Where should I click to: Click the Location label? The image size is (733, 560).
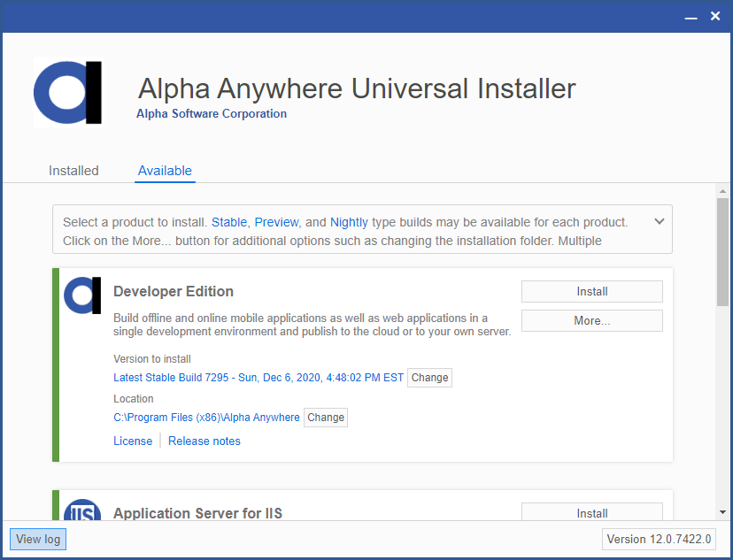[133, 398]
